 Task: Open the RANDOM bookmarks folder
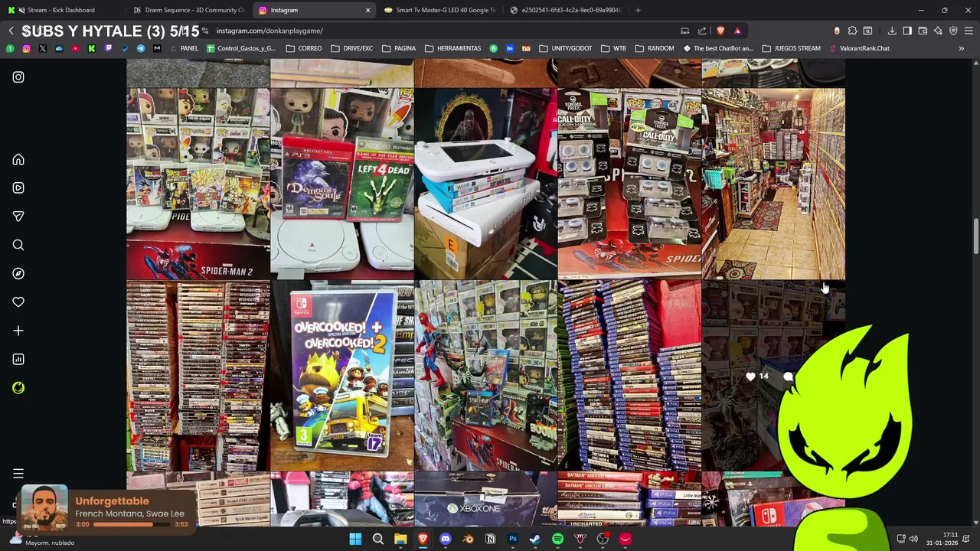point(655,48)
